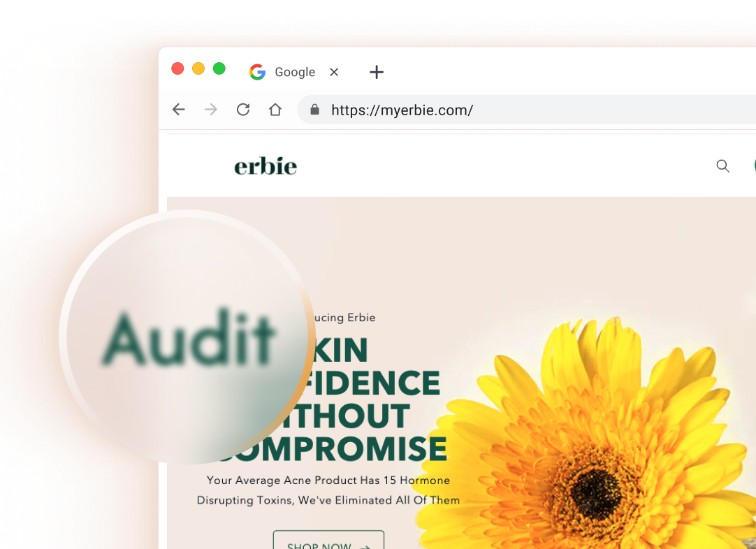Image resolution: width=756 pixels, height=549 pixels.
Task: Click the padlock site security icon
Action: pos(314,110)
